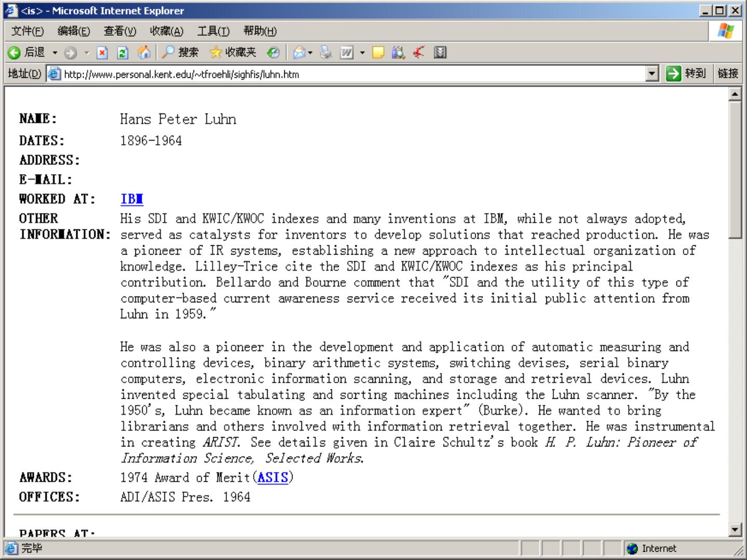This screenshot has width=747, height=560.
Task: Click the 'ADDRESS:' label
Action: pyautogui.click(x=49, y=160)
